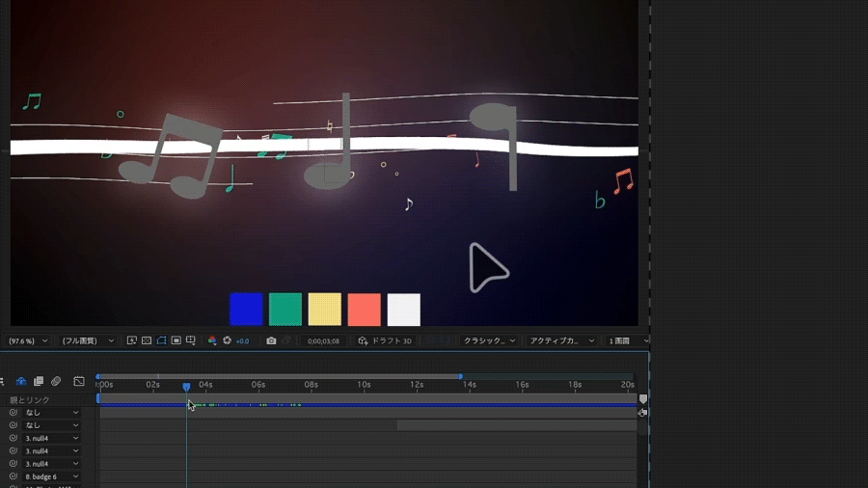This screenshot has height=488, width=868.
Task: Open the (フル画質) resolution dropdown
Action: 88,340
